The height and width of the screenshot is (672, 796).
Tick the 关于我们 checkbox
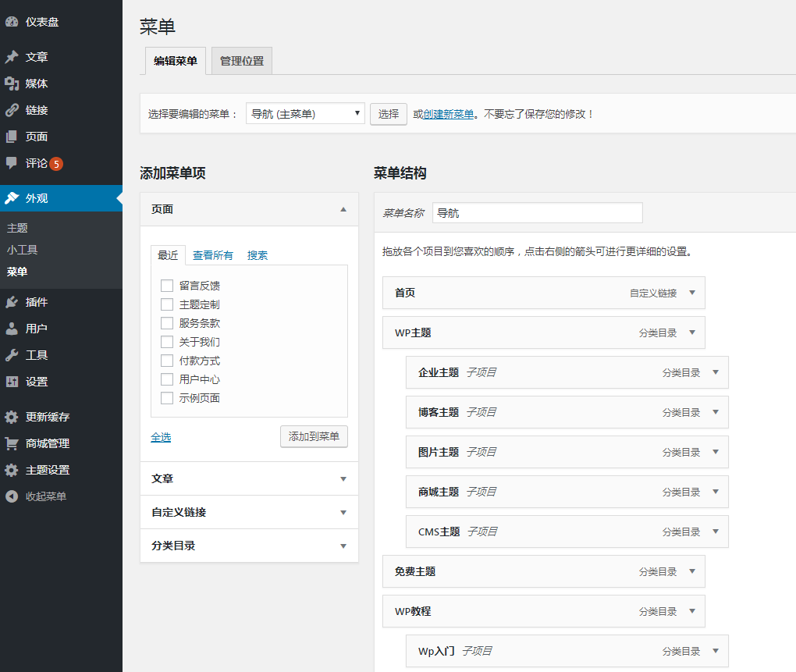(x=167, y=342)
